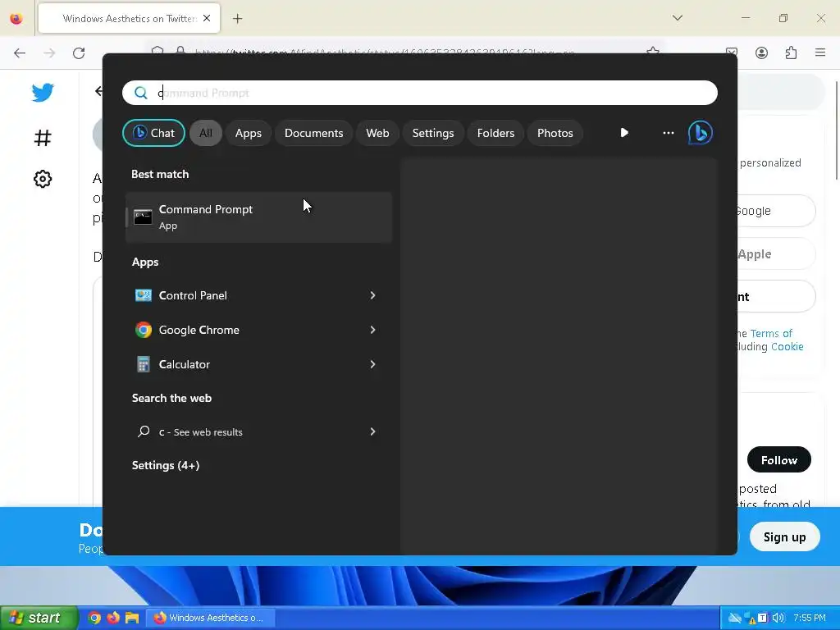Click the clock showing 7:55 PM
This screenshot has width=840, height=630.
tap(810, 618)
